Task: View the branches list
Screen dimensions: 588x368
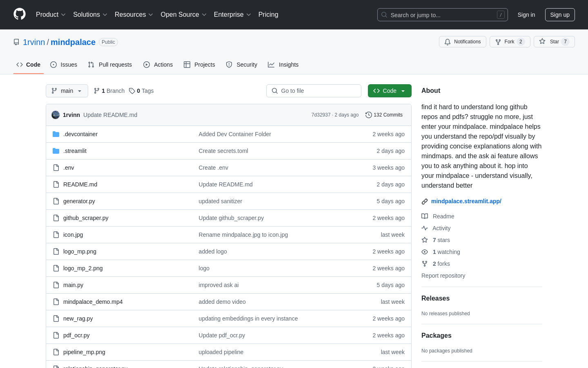Action: (109, 91)
